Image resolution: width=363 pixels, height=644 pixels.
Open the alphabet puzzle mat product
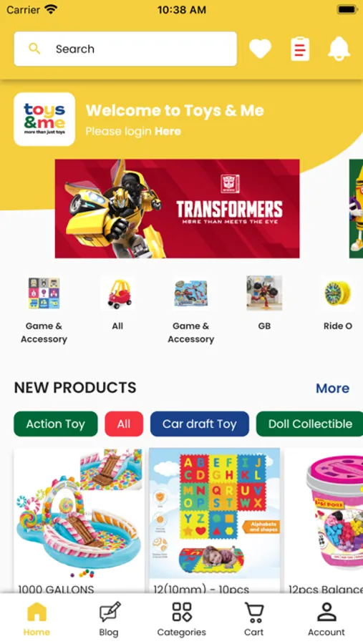click(x=215, y=521)
